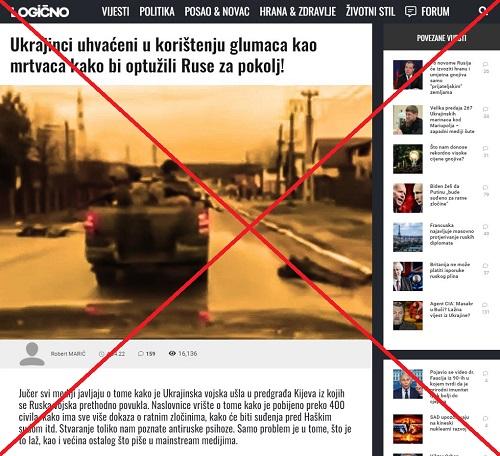Viewport: 500px width, 456px height.
Task: Open the POLITIKA menu item
Action: tap(157, 12)
